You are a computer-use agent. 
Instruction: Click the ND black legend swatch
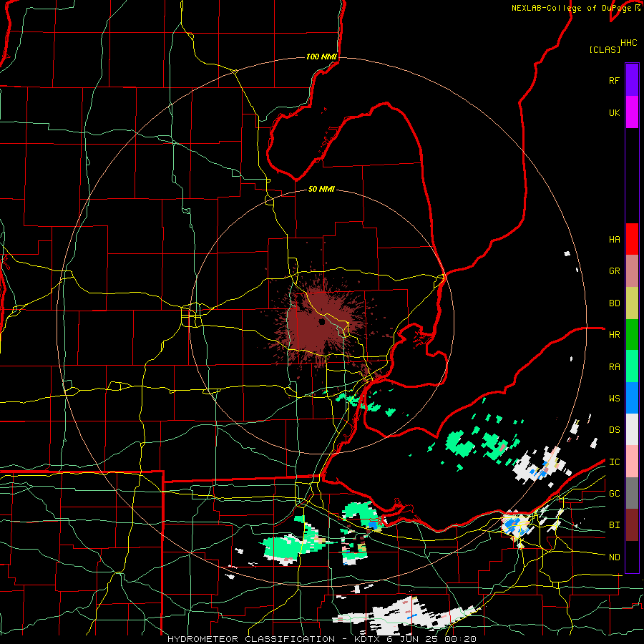point(632,557)
